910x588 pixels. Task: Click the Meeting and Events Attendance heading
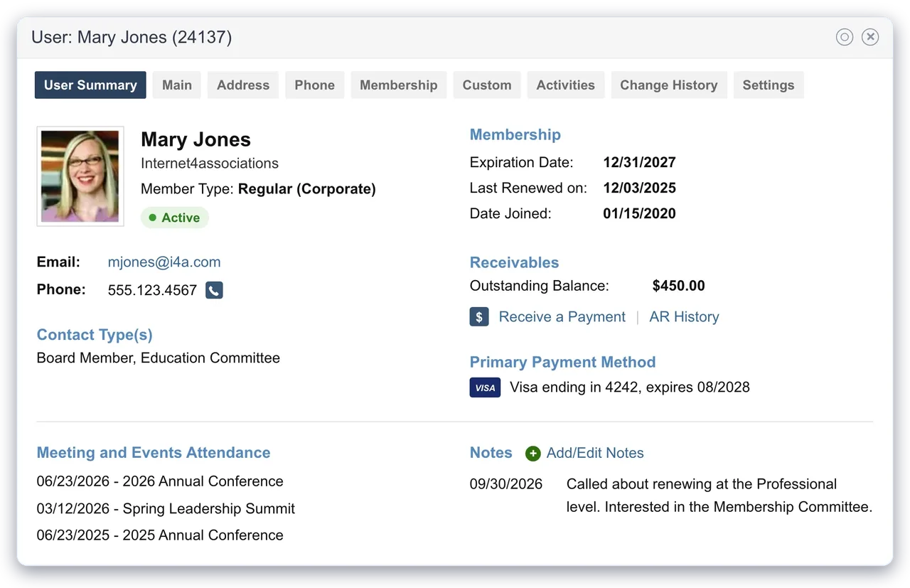[x=154, y=453]
